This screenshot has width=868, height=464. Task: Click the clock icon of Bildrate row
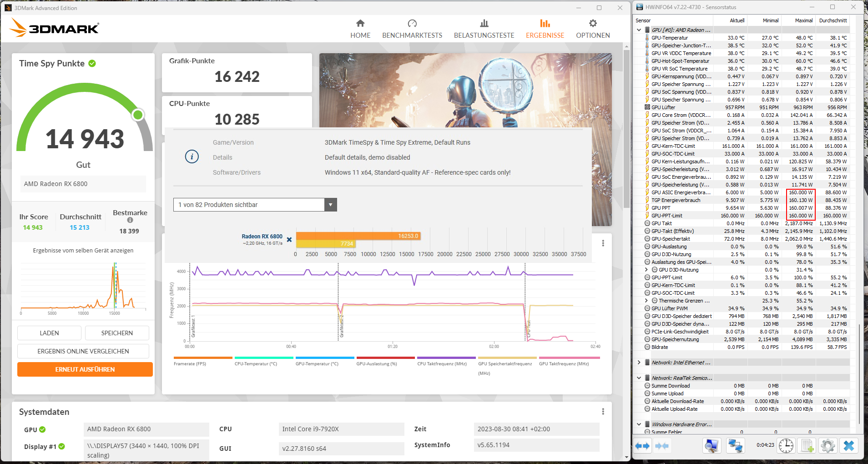(647, 347)
